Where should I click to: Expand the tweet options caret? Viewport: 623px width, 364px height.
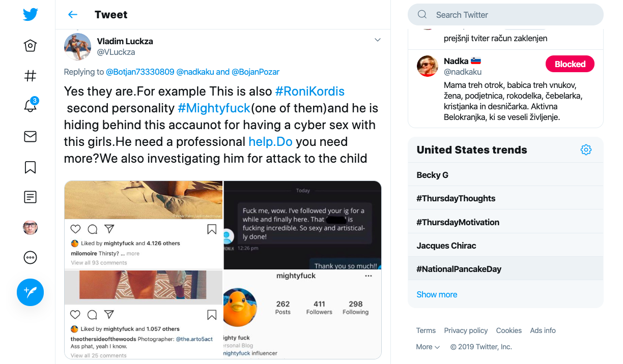[378, 40]
